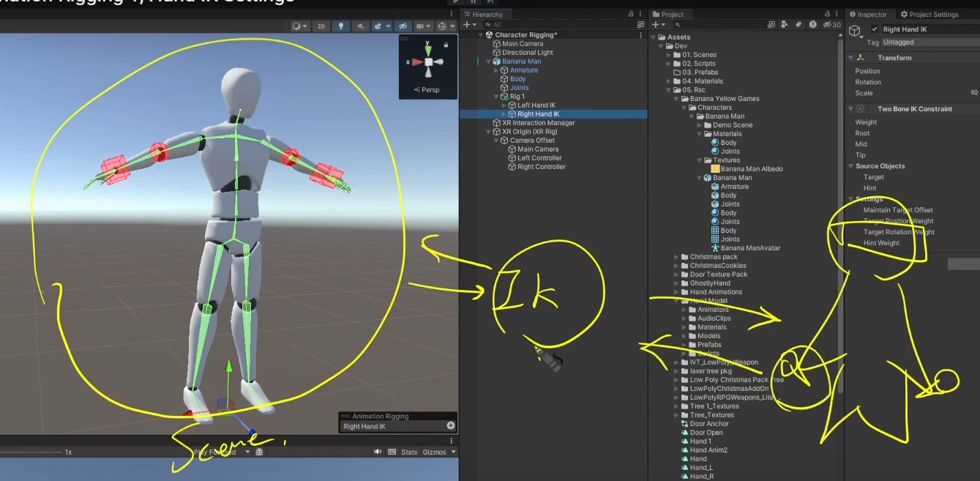Select Directional Light in Hierarchy

(x=528, y=53)
